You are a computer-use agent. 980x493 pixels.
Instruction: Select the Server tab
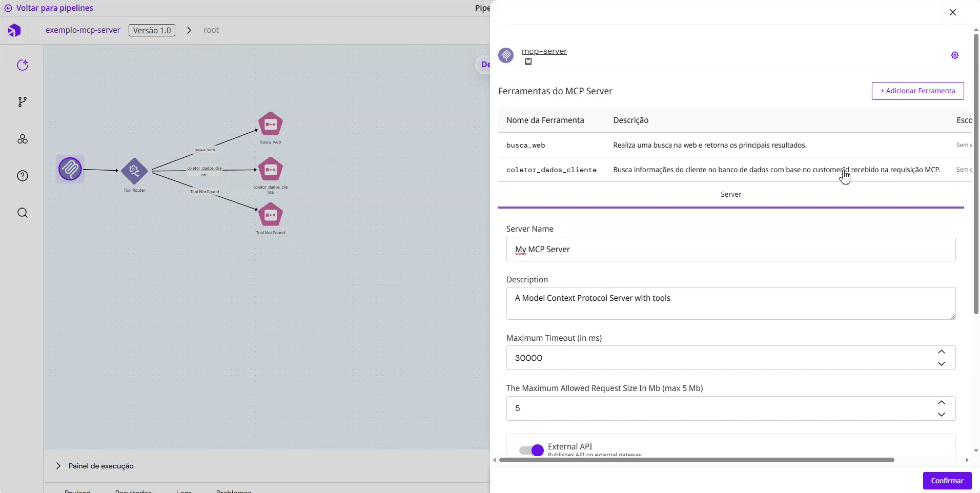tap(730, 195)
